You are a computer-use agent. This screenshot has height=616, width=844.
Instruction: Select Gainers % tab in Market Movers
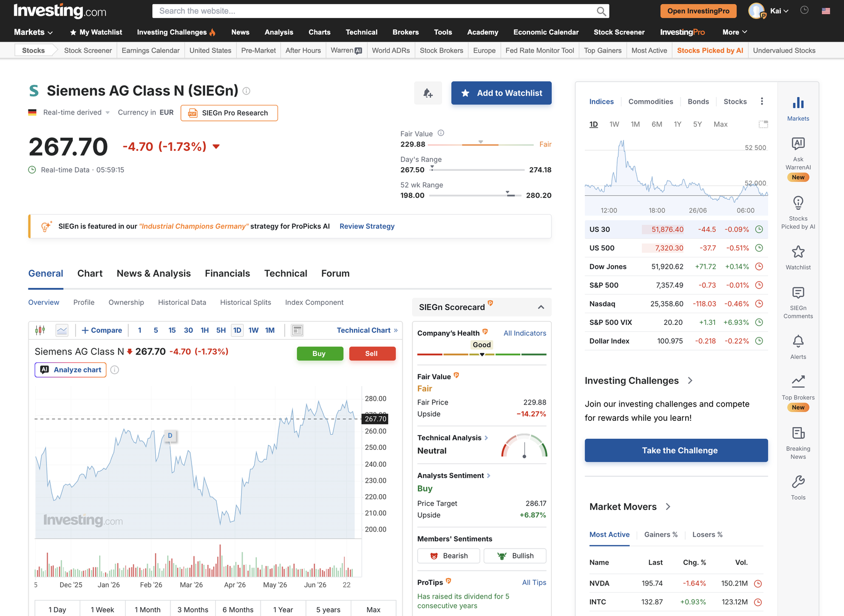pyautogui.click(x=660, y=535)
